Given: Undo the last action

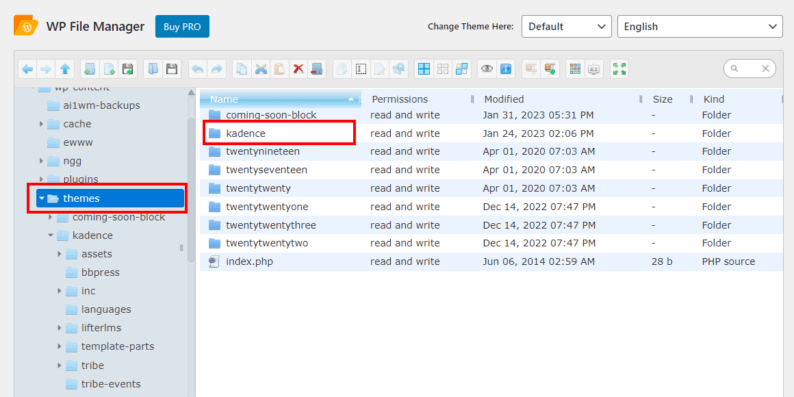Looking at the screenshot, I should [197, 69].
